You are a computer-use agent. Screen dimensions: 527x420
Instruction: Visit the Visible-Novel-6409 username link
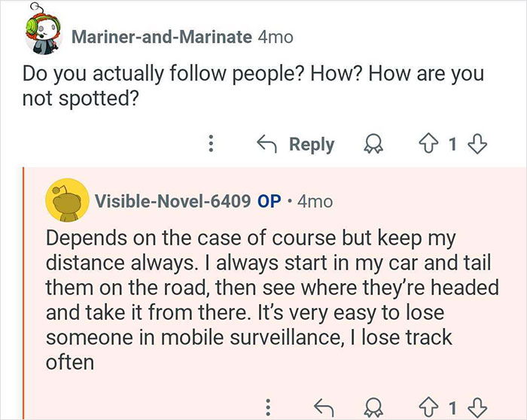coord(172,202)
